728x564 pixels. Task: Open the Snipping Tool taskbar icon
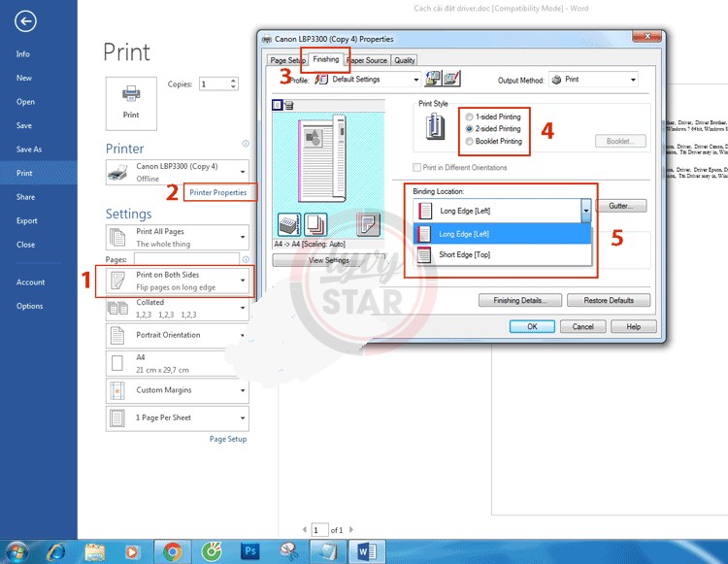coord(289,552)
